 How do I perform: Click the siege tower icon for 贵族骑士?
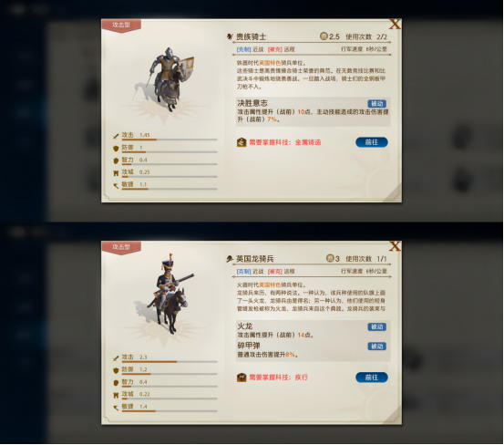click(116, 173)
